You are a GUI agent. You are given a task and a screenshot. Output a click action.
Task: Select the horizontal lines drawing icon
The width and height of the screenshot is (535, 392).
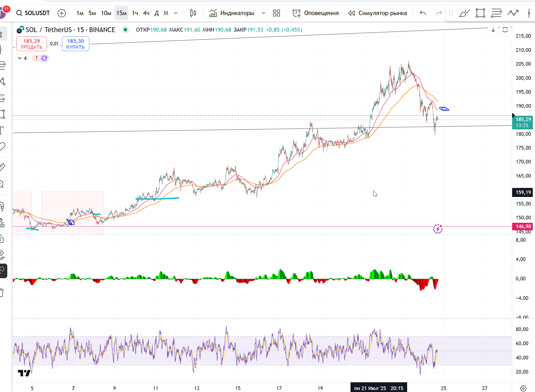tap(496, 13)
